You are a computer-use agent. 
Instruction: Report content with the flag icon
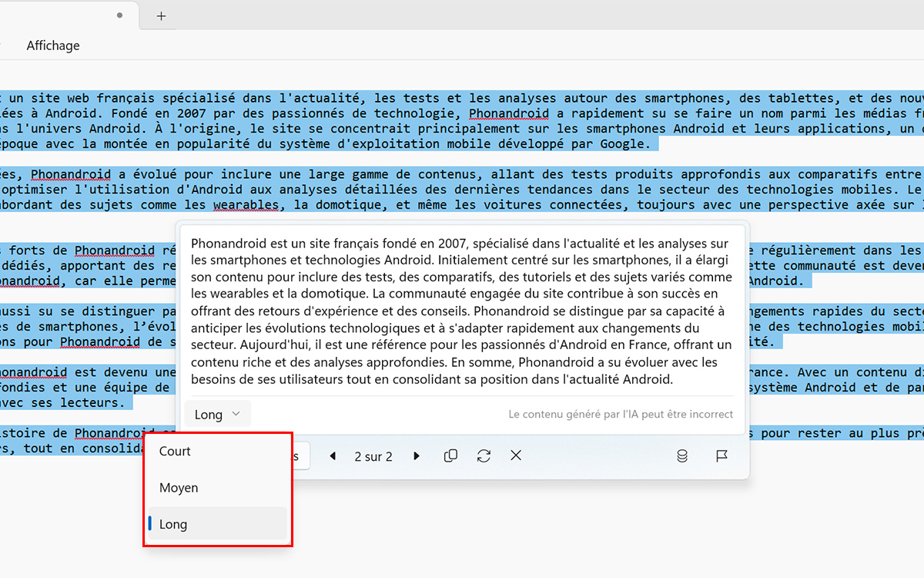721,456
